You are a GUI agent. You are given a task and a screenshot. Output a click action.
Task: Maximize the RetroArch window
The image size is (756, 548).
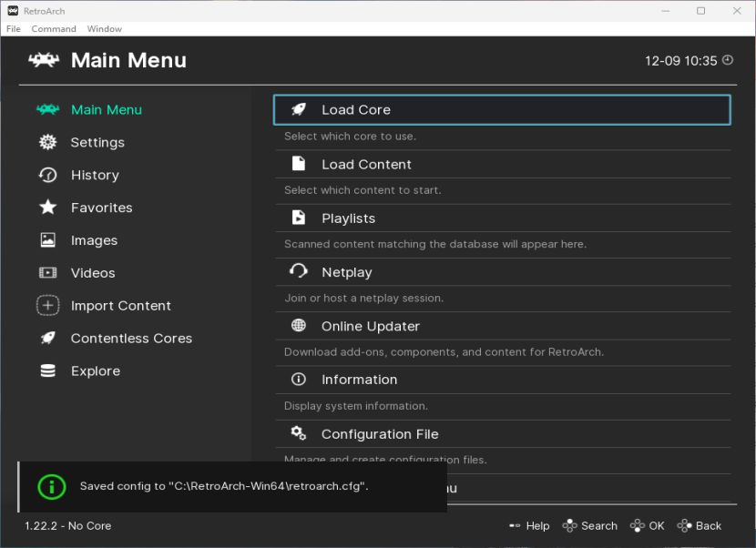pos(700,11)
